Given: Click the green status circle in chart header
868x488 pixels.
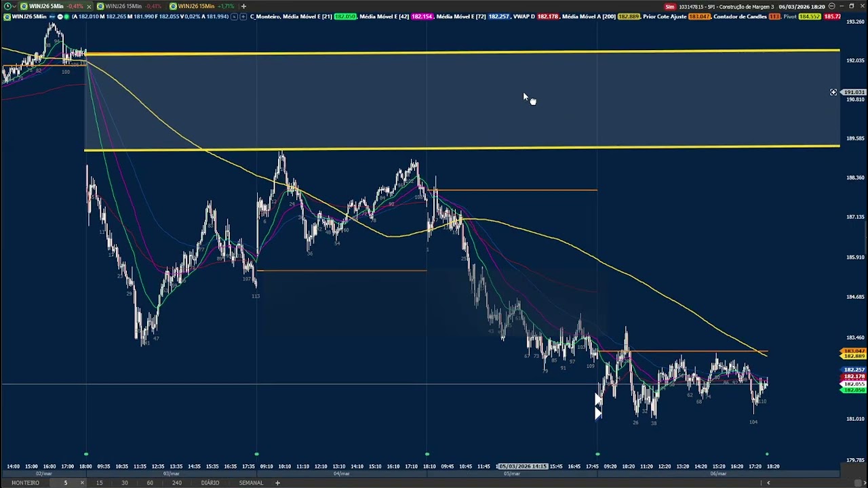Looking at the screenshot, I should [66, 16].
